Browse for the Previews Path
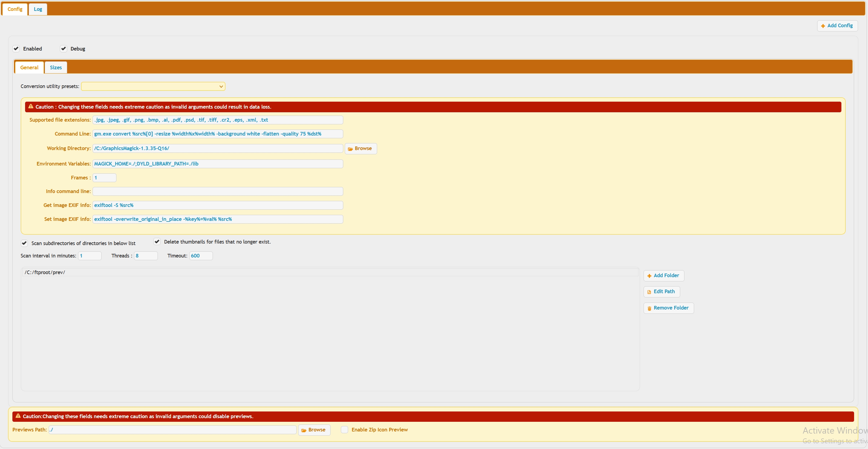The height and width of the screenshot is (449, 868). pyautogui.click(x=314, y=430)
